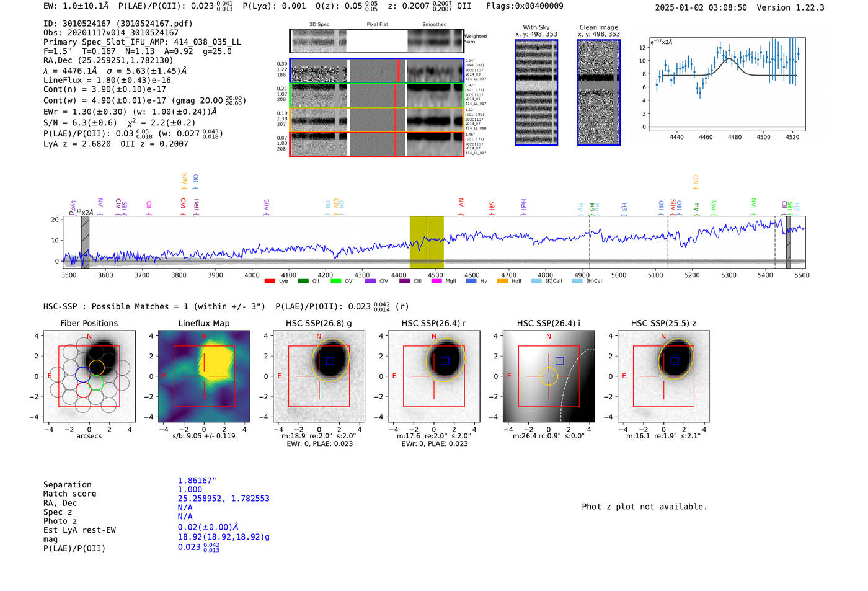Viewport: 868px width, 591px height.
Task: Click the yellow highlighted band in spectrum
Action: coord(427,242)
